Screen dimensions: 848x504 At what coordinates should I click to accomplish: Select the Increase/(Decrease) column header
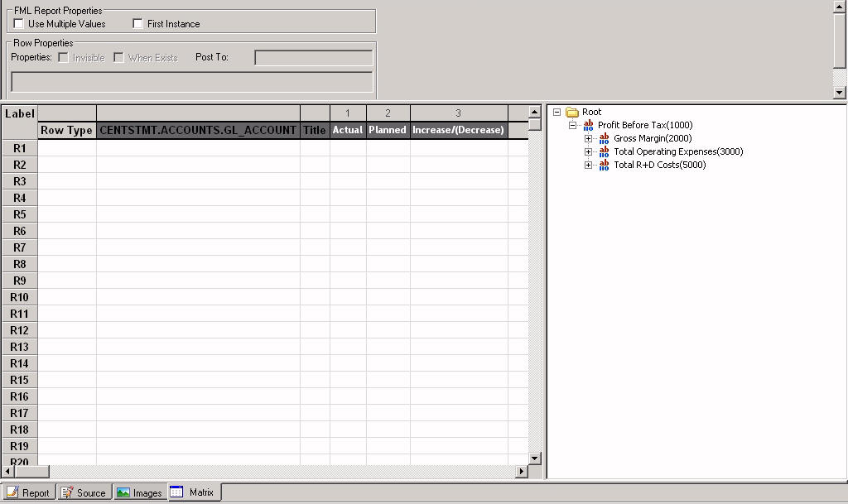(x=459, y=130)
